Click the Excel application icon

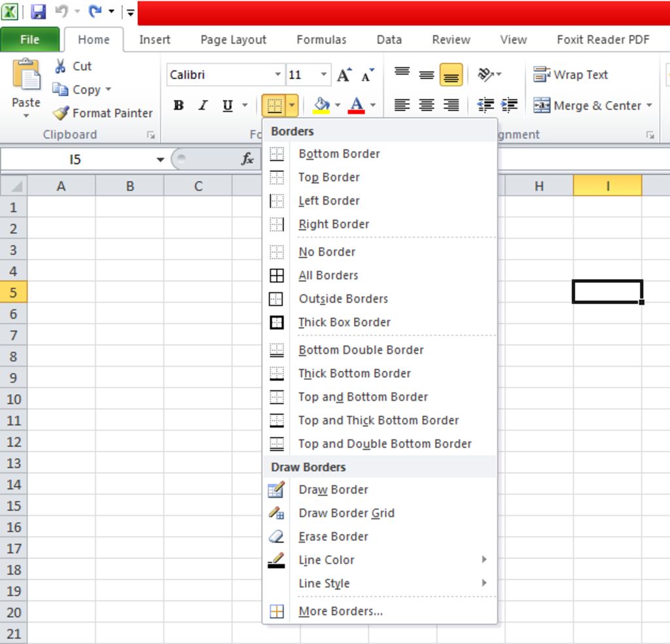tap(9, 12)
